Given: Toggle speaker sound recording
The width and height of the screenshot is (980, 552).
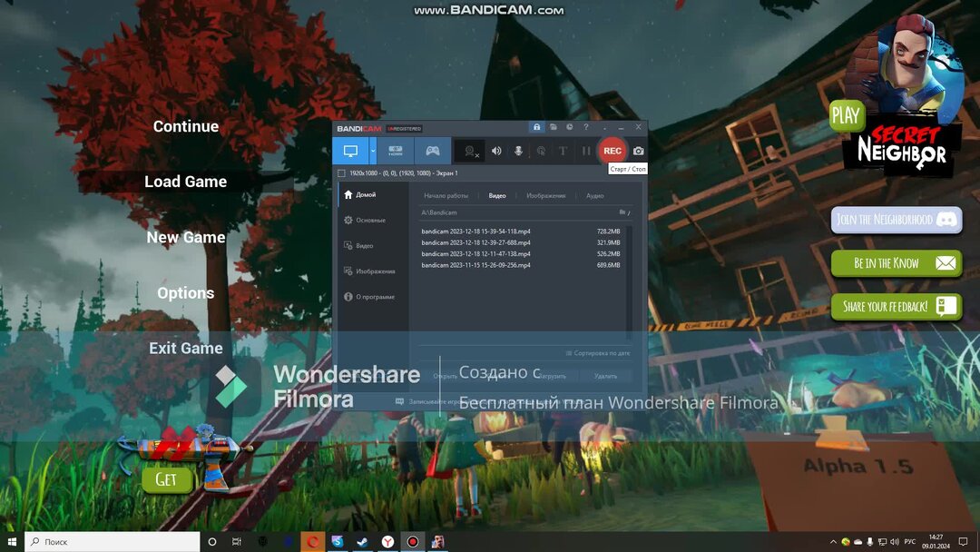Looking at the screenshot, I should [x=496, y=151].
